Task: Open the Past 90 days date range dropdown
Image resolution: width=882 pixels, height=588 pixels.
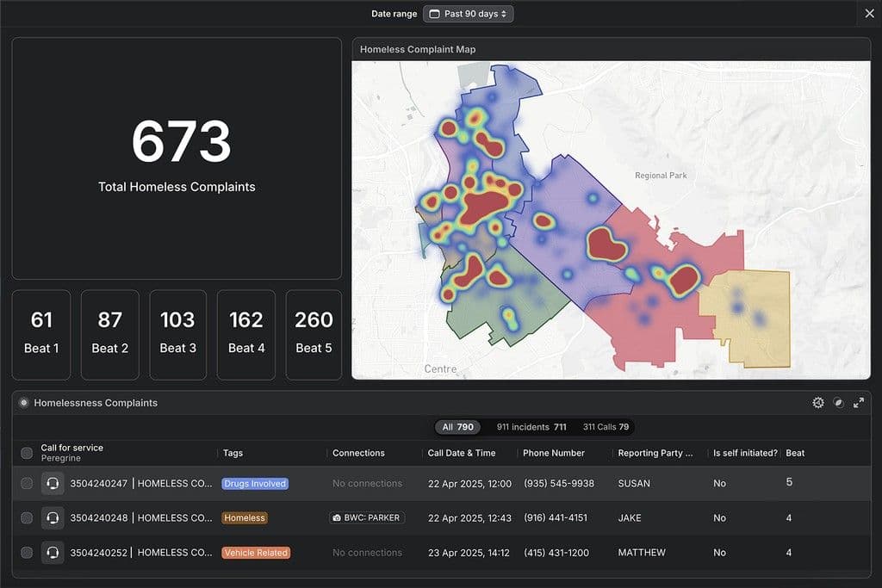Action: [468, 14]
